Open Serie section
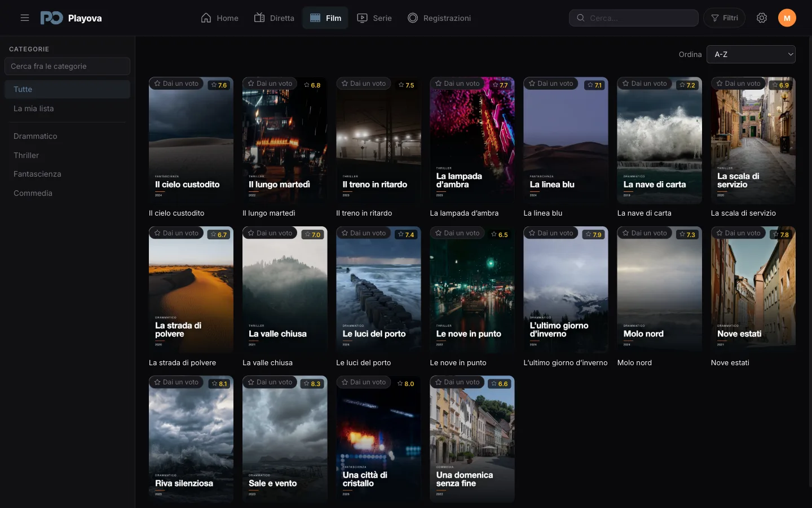Image resolution: width=812 pixels, height=508 pixels. click(x=374, y=18)
